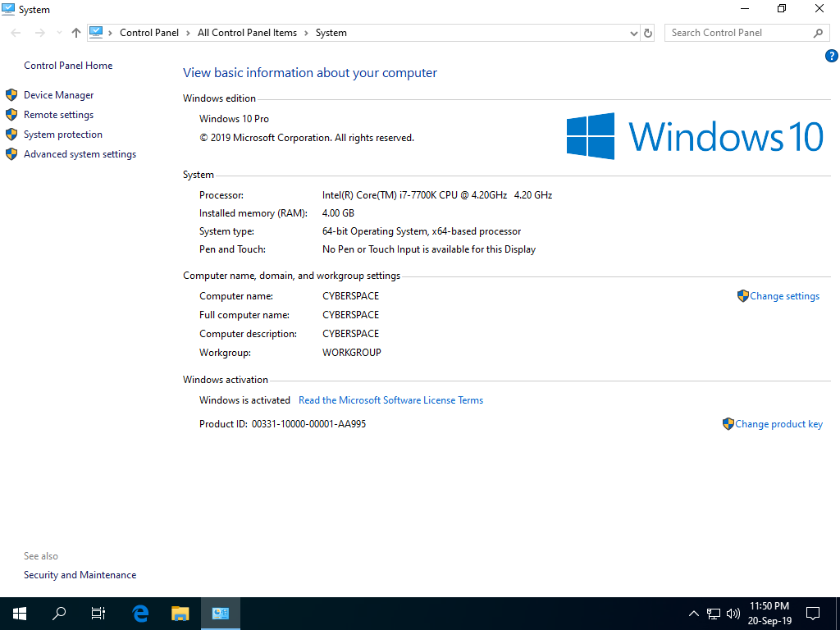Screen dimensions: 840x630
Task: Open File Explorer from taskbar
Action: 180,614
